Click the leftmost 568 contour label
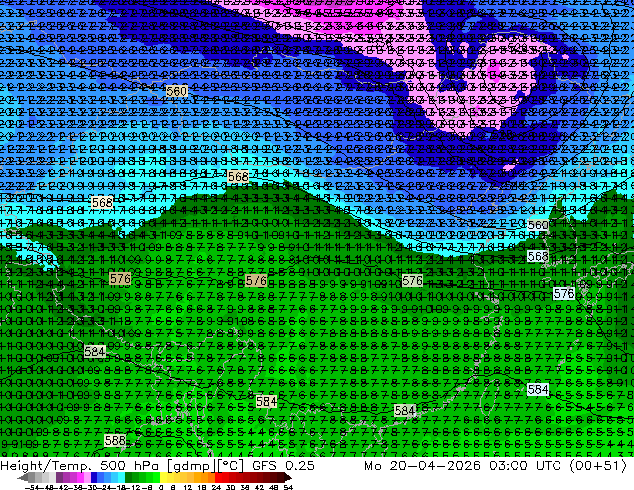The image size is (634, 490). 102,202
